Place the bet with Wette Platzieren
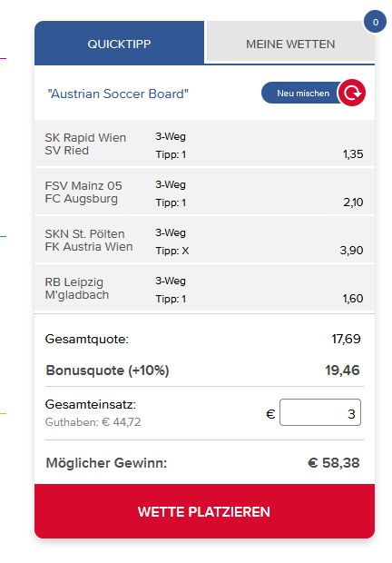392x563 pixels. 204,511
